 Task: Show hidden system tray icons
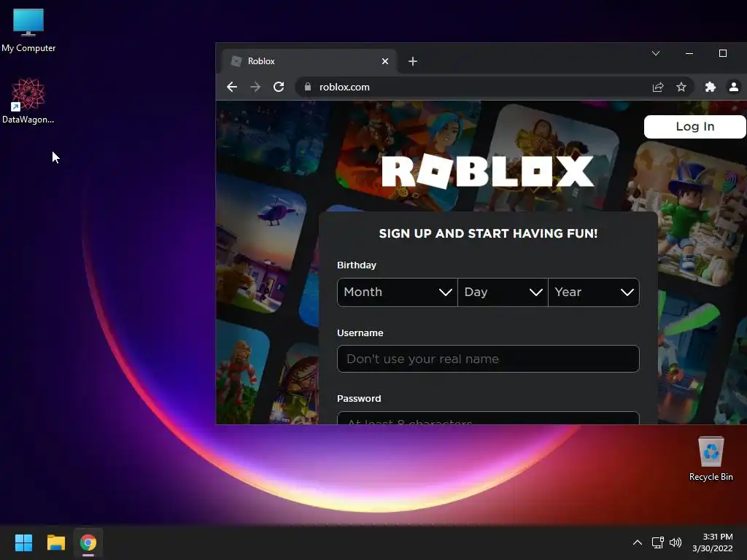point(637,542)
